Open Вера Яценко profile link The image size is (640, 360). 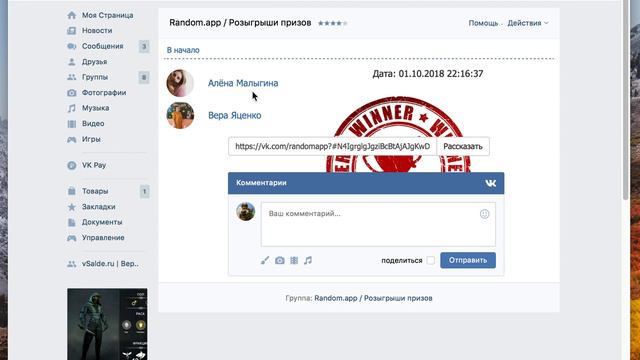tap(235, 116)
